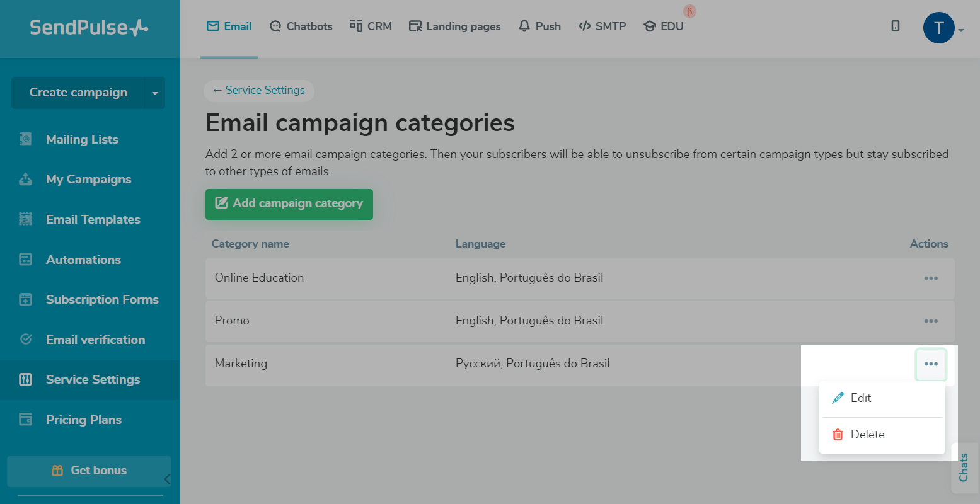This screenshot has height=504, width=980.
Task: Open the CRM tab
Action: point(371,26)
